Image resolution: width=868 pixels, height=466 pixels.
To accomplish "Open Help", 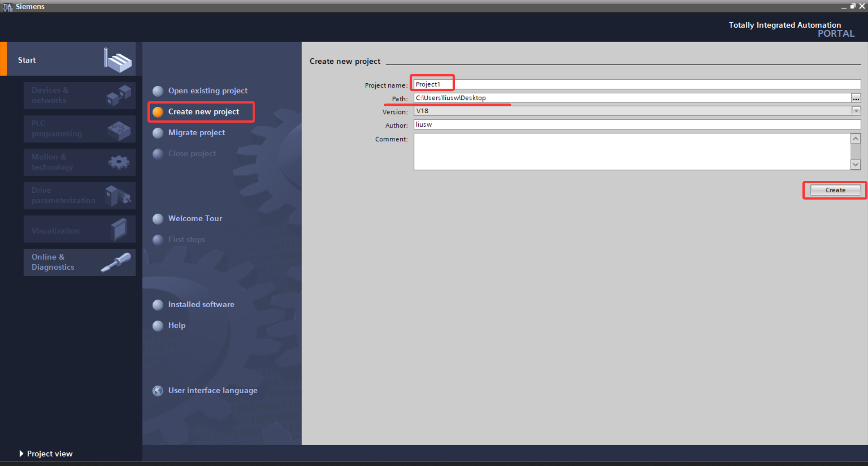I will click(177, 325).
